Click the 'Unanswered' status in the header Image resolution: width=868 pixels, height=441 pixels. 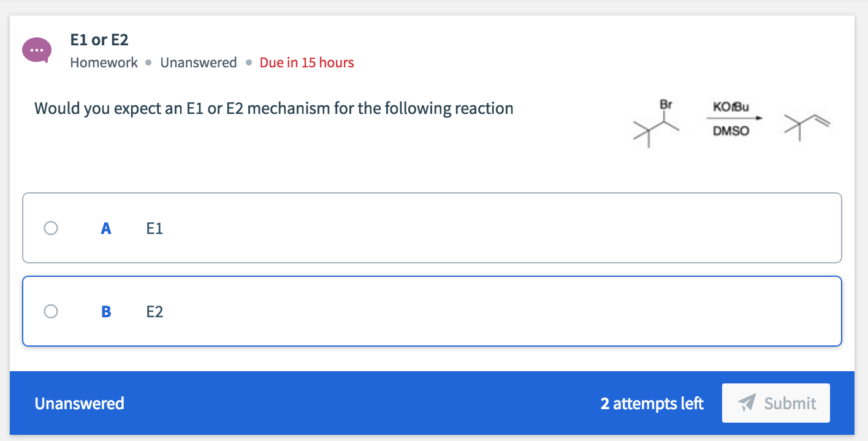(x=198, y=62)
